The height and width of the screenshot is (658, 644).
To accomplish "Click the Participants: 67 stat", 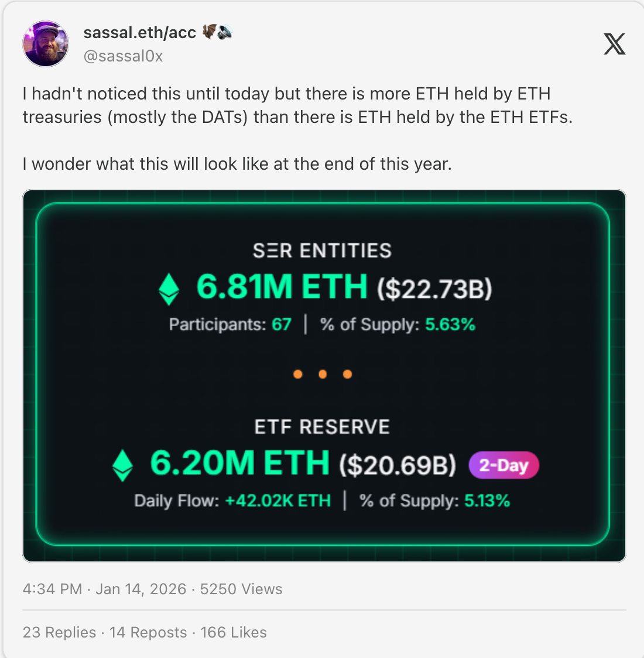I will click(230, 324).
